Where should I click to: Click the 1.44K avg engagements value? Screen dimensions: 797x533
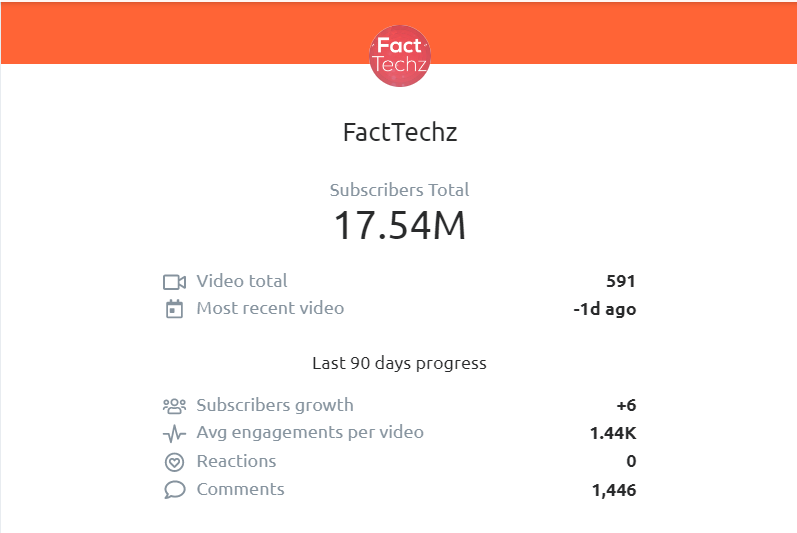click(613, 433)
